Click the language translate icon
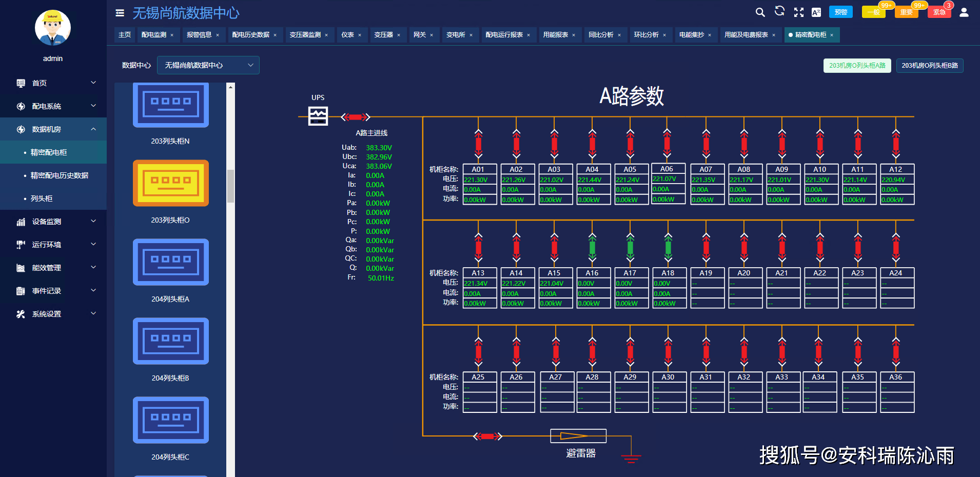 pos(816,12)
